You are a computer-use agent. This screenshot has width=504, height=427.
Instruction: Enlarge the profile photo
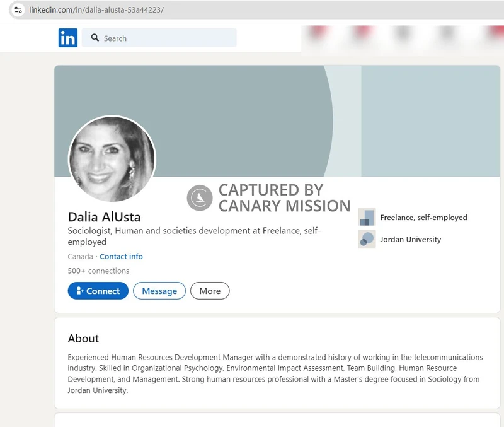(x=112, y=159)
